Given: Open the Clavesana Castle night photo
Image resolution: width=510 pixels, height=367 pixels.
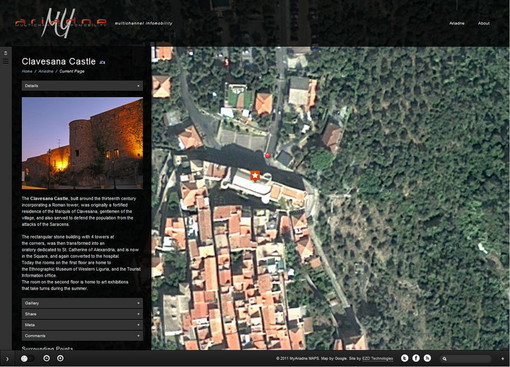Looking at the screenshot, I should point(82,143).
